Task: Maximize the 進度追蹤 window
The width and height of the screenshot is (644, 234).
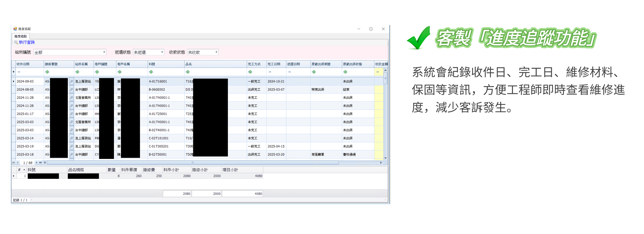Action: click(x=371, y=29)
